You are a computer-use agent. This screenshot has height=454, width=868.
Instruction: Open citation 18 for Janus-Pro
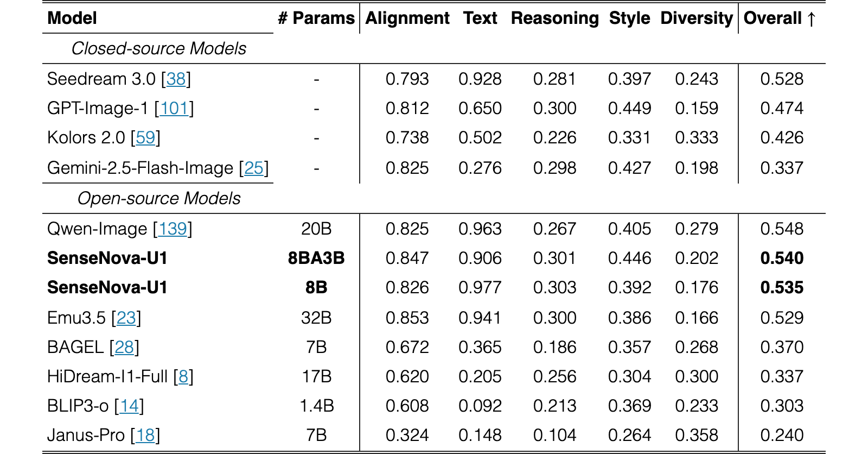[x=145, y=435]
